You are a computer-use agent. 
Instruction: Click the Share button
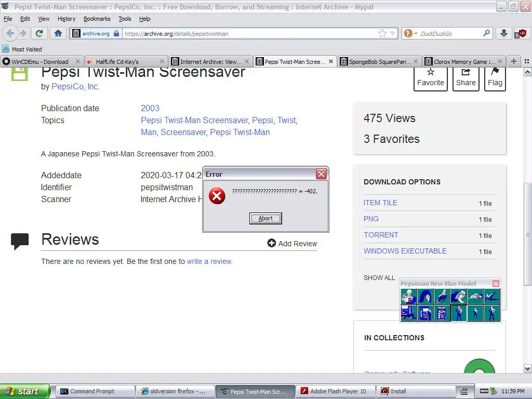click(466, 78)
